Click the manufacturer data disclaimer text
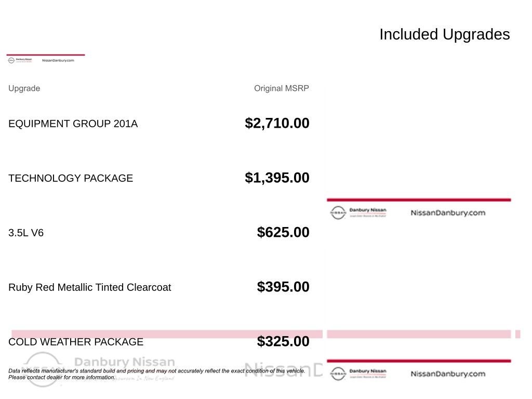The width and height of the screenshot is (532, 399). 156,371
